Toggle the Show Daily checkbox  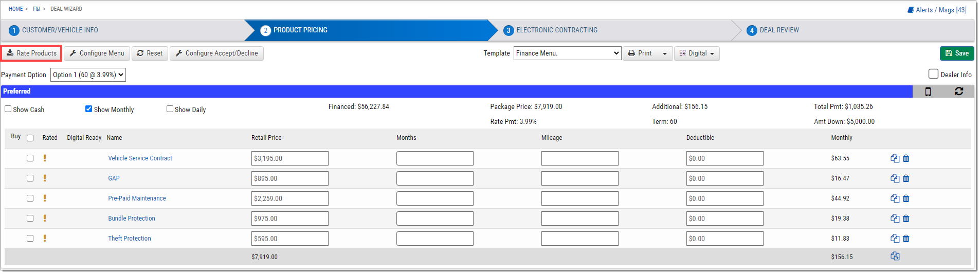click(x=170, y=109)
